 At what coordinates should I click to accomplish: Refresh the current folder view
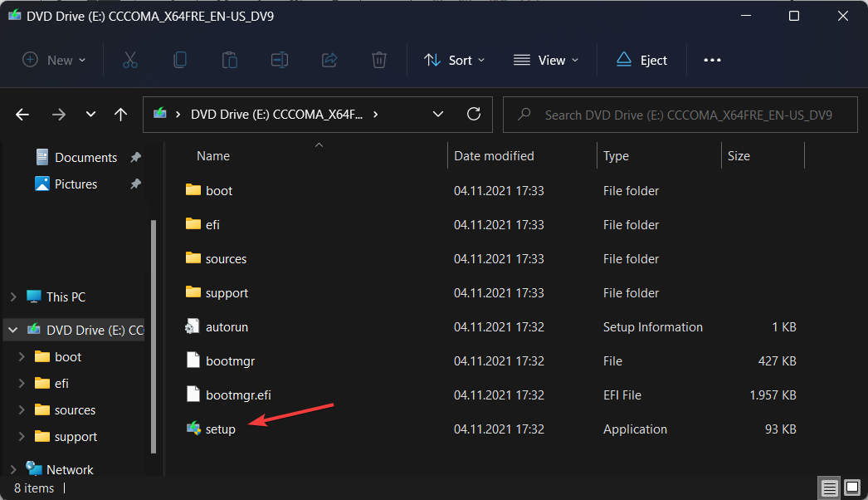pyautogui.click(x=474, y=115)
